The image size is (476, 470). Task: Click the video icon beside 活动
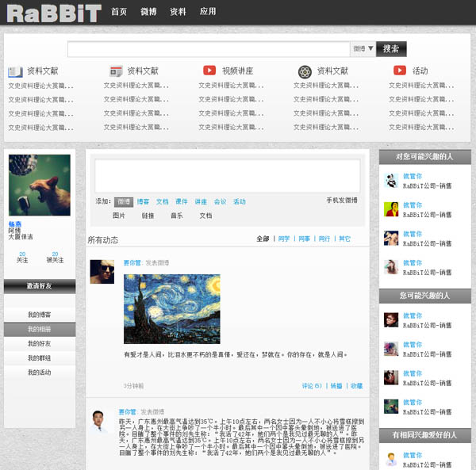coord(400,71)
